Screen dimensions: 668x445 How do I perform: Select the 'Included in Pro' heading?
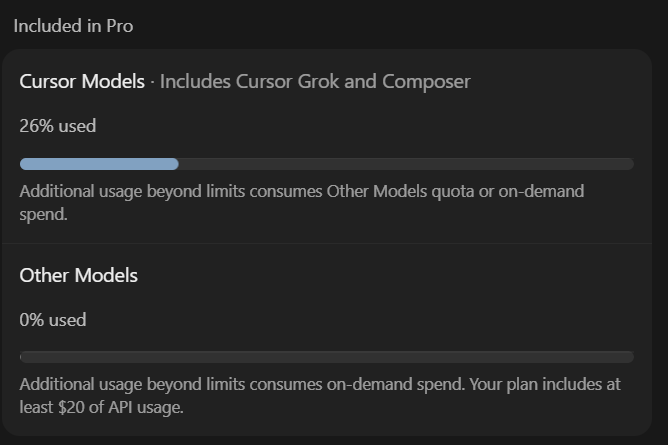point(73,26)
